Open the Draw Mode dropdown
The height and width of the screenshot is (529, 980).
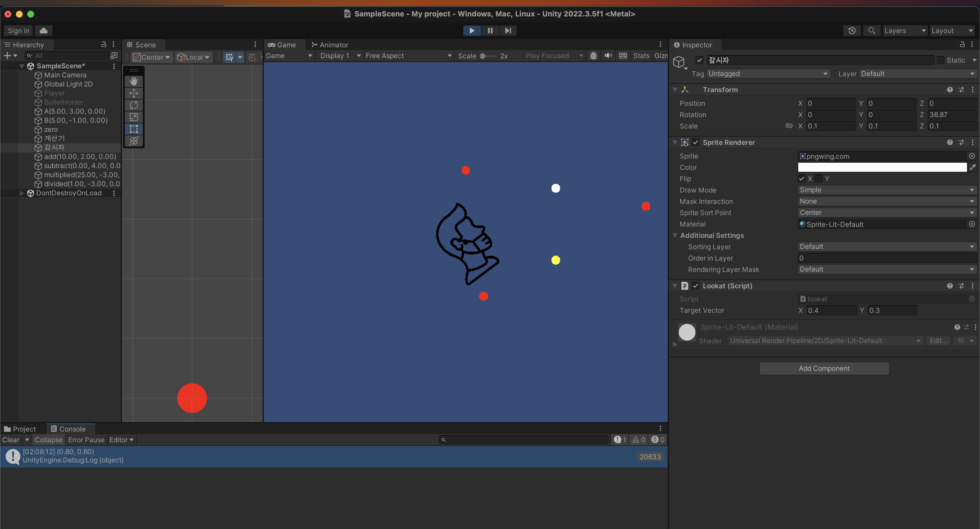tap(886, 190)
